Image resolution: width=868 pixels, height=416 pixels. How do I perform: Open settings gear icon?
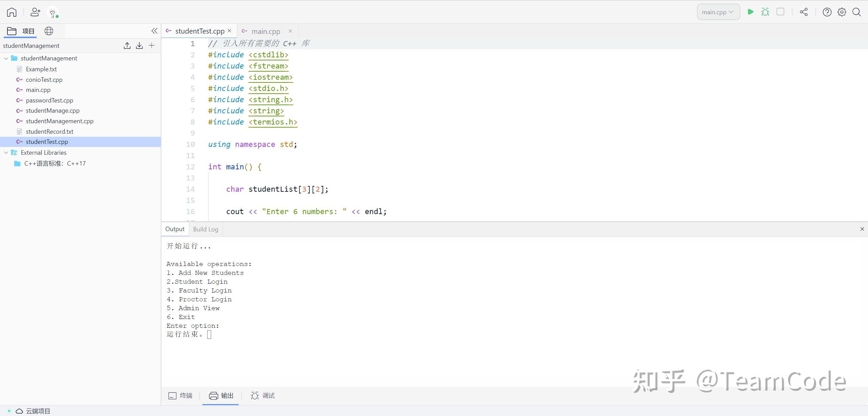pyautogui.click(x=842, y=12)
